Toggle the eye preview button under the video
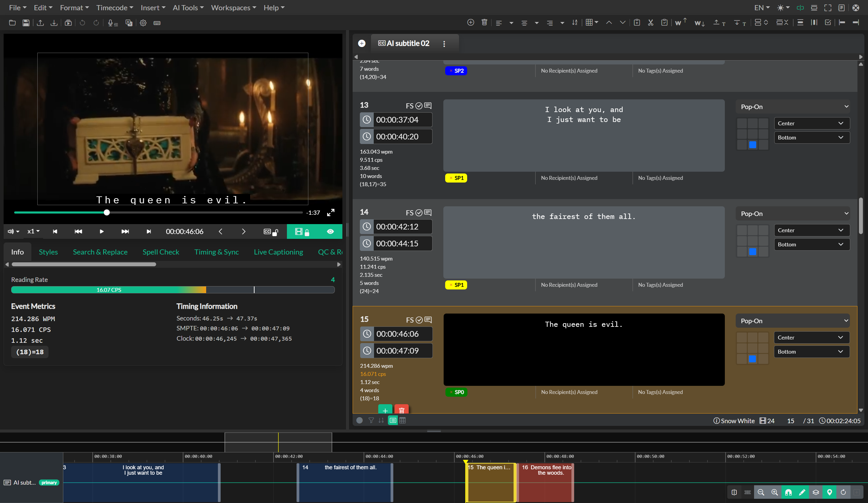Viewport: 868px width, 503px height. (x=330, y=231)
